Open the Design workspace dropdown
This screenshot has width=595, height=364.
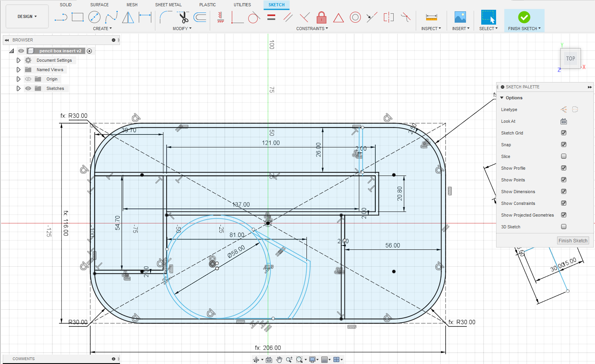[27, 16]
